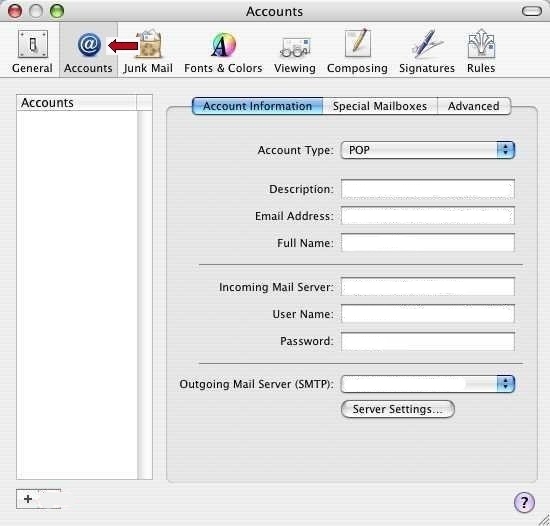Open the General preferences pane
The image size is (550, 526).
coord(32,52)
